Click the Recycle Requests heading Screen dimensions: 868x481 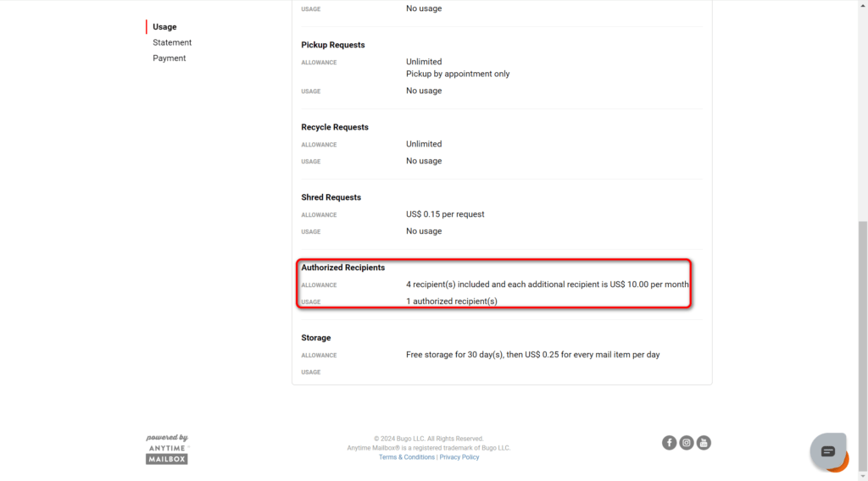tap(335, 127)
